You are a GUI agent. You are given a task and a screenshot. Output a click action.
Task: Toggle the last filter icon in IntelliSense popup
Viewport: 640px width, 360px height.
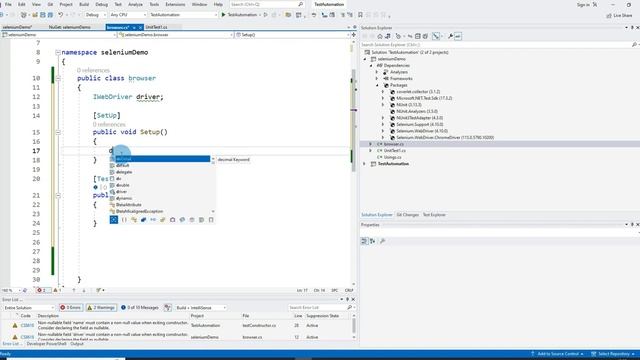pyautogui.click(x=211, y=220)
